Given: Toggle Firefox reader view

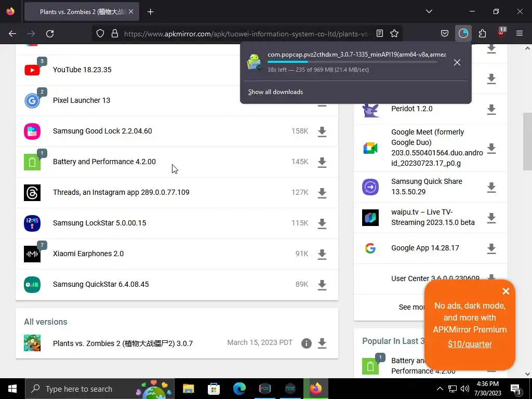Looking at the screenshot, I should [380, 33].
